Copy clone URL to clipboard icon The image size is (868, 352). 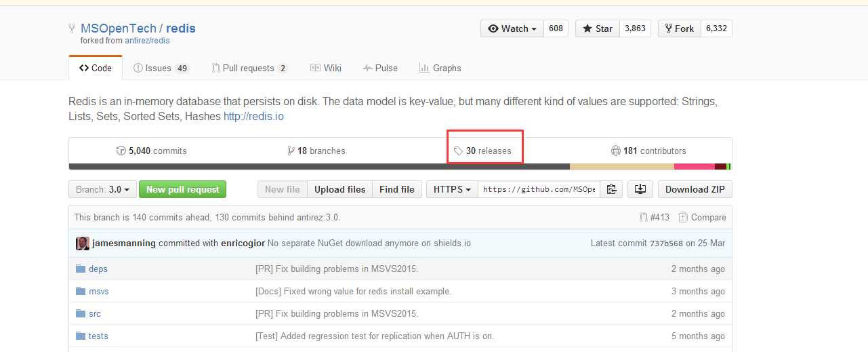(x=611, y=189)
